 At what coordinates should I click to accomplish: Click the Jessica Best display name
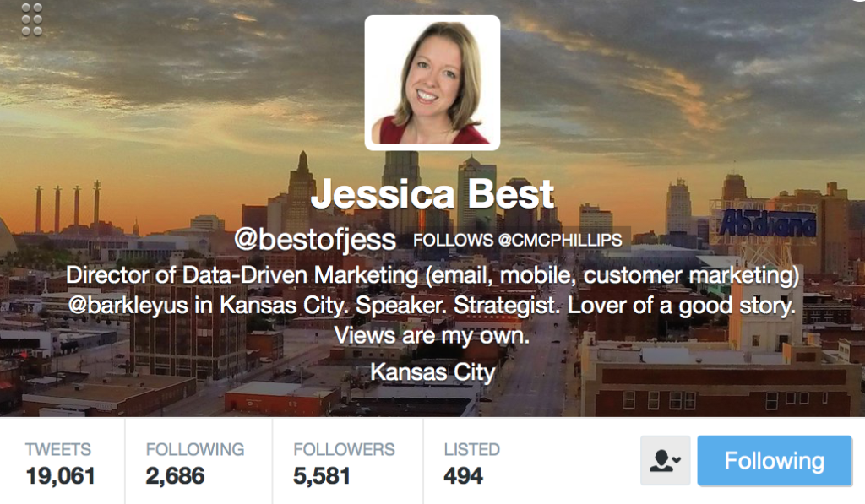pos(432,194)
